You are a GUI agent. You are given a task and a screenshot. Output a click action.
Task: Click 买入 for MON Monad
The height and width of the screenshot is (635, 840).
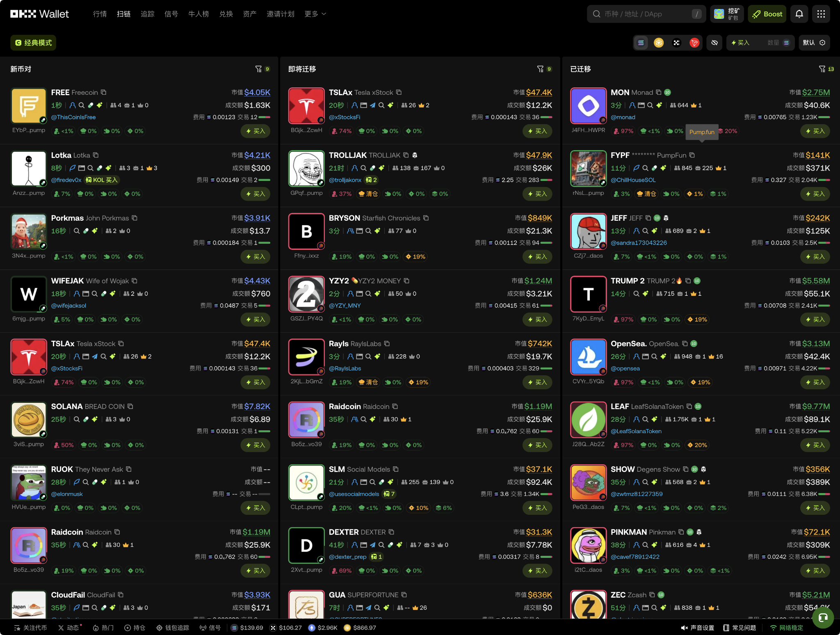815,131
